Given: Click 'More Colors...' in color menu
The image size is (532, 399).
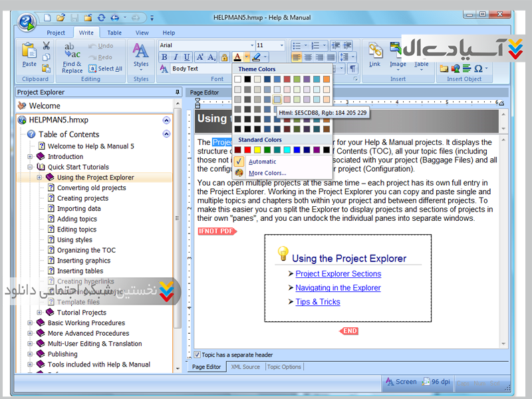Looking at the screenshot, I should (x=267, y=173).
